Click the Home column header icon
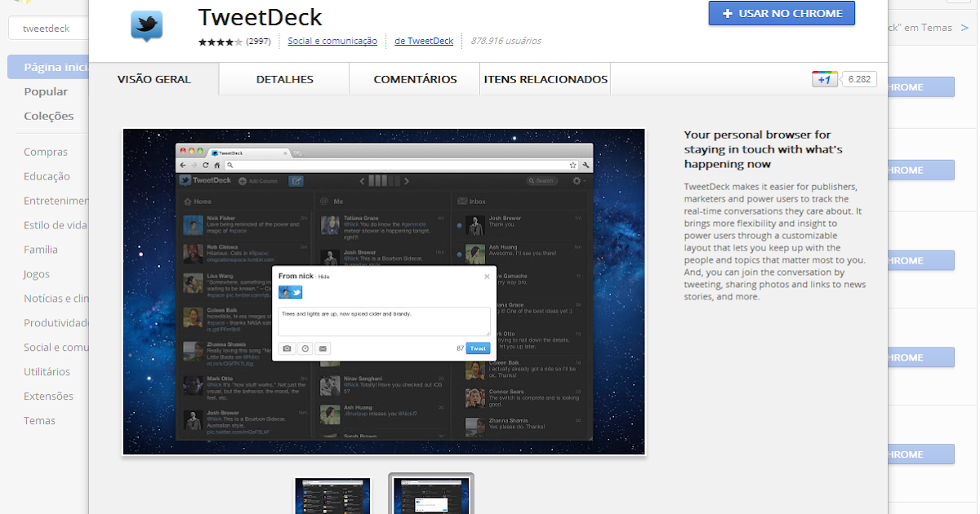 [x=188, y=201]
